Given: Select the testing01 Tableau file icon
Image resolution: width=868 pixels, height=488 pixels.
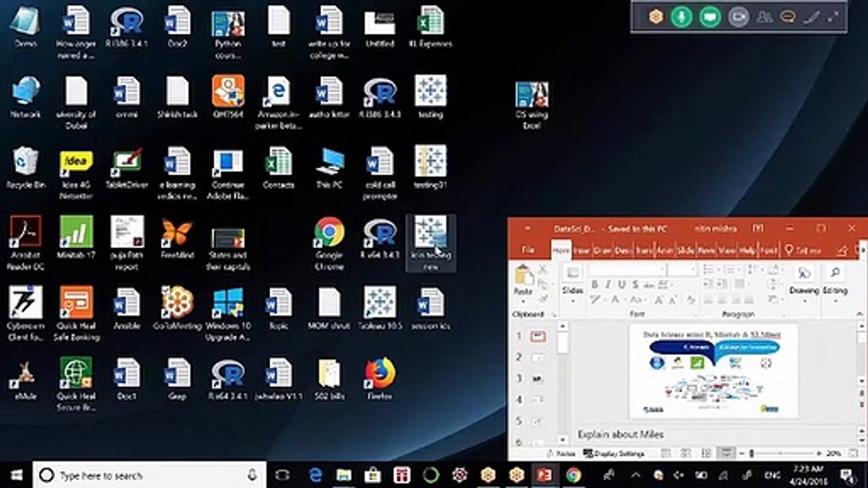Looking at the screenshot, I should pyautogui.click(x=431, y=167).
